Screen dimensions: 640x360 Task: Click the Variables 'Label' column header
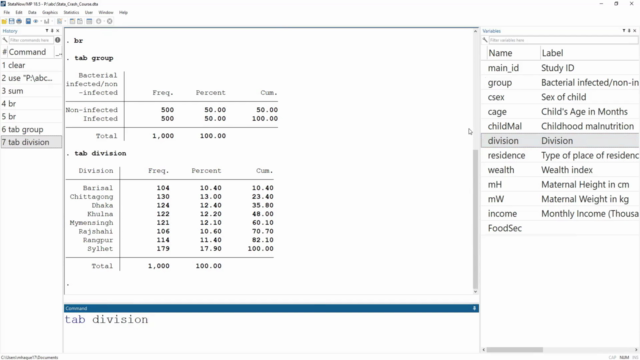(x=589, y=53)
